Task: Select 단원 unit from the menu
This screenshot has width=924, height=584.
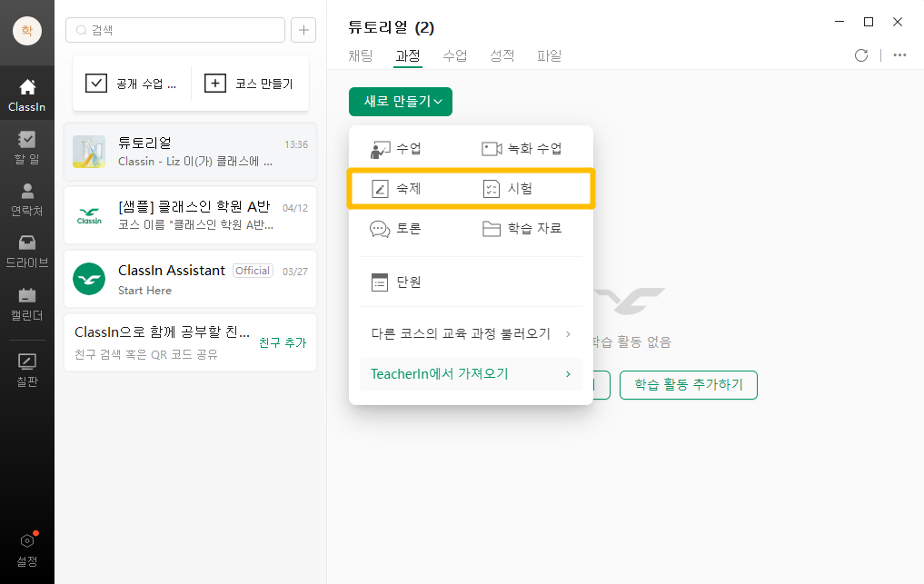Action: point(396,282)
